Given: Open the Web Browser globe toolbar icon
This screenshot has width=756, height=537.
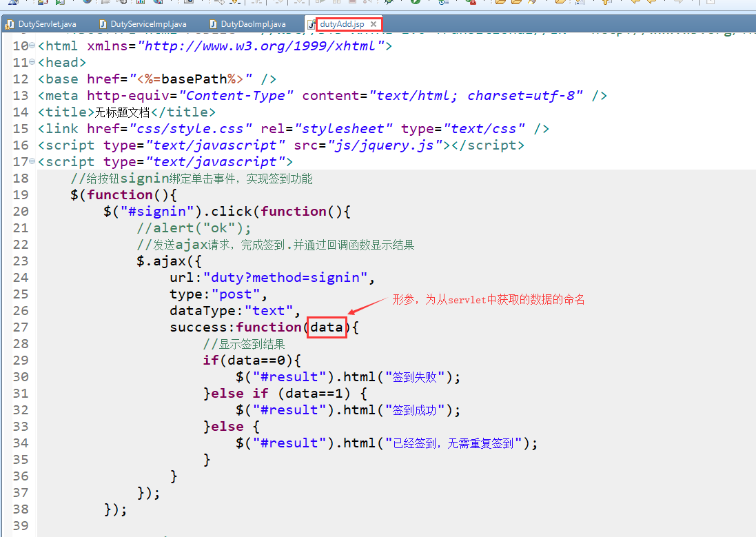Looking at the screenshot, I should [86, 3].
